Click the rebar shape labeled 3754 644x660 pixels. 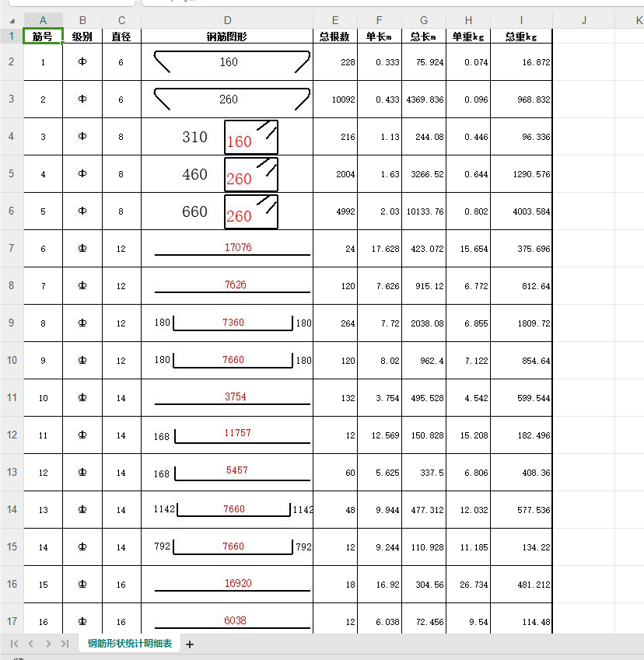pyautogui.click(x=232, y=399)
